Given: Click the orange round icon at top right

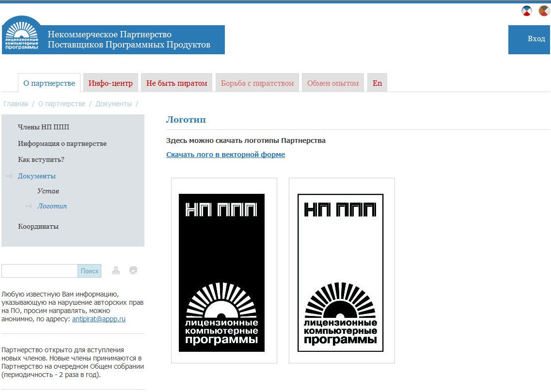Looking at the screenshot, I should [544, 11].
